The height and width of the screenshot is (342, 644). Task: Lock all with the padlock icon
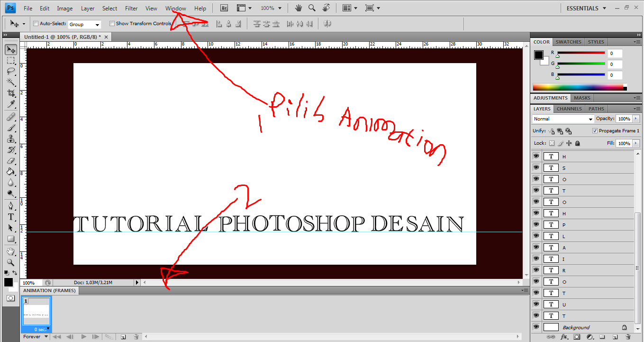(577, 143)
